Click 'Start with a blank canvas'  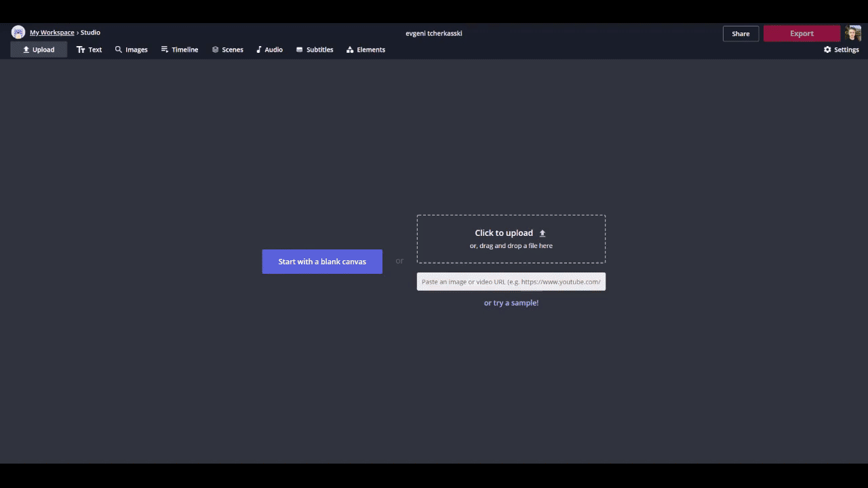pos(322,262)
